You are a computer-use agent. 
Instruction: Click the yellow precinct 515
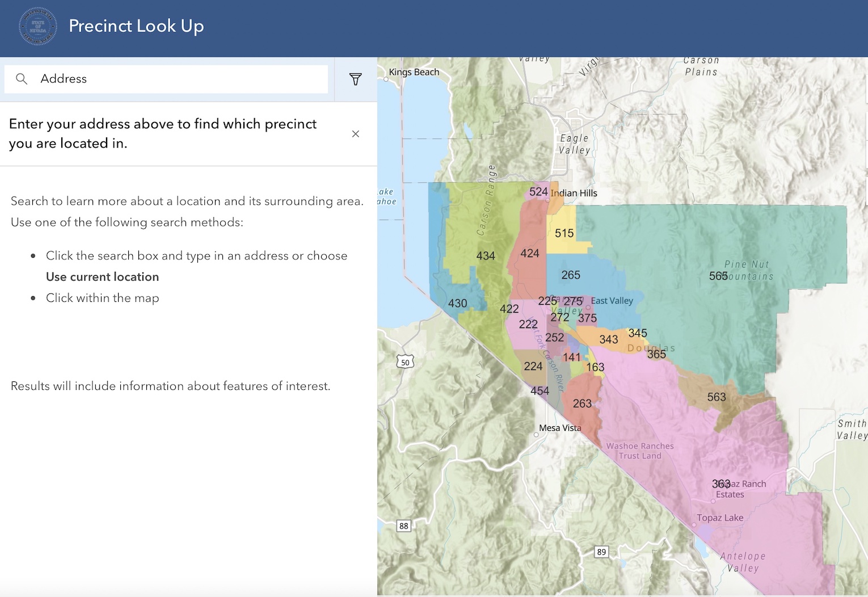[x=563, y=233]
